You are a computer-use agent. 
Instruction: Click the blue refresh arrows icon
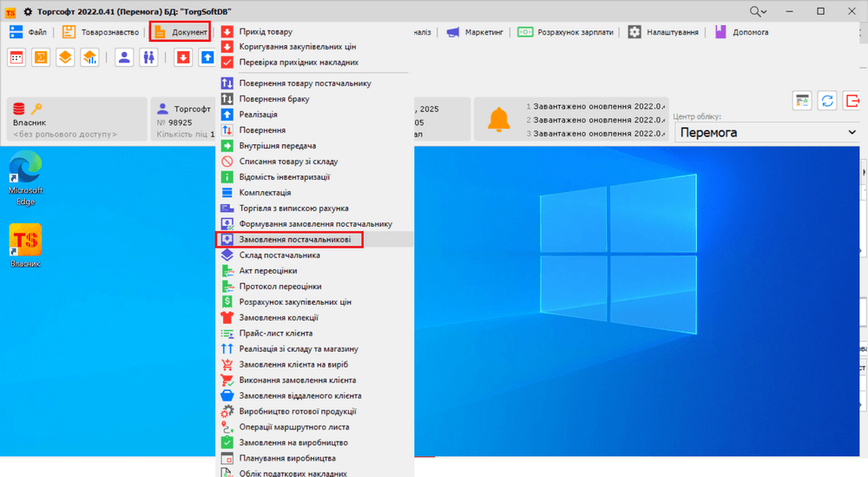(x=827, y=101)
